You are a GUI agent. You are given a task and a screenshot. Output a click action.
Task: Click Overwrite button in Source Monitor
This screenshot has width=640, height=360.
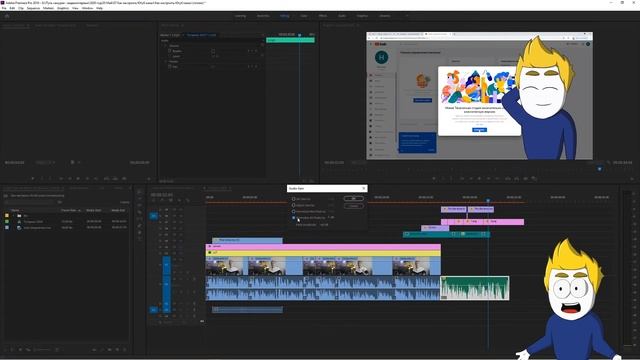[115, 178]
